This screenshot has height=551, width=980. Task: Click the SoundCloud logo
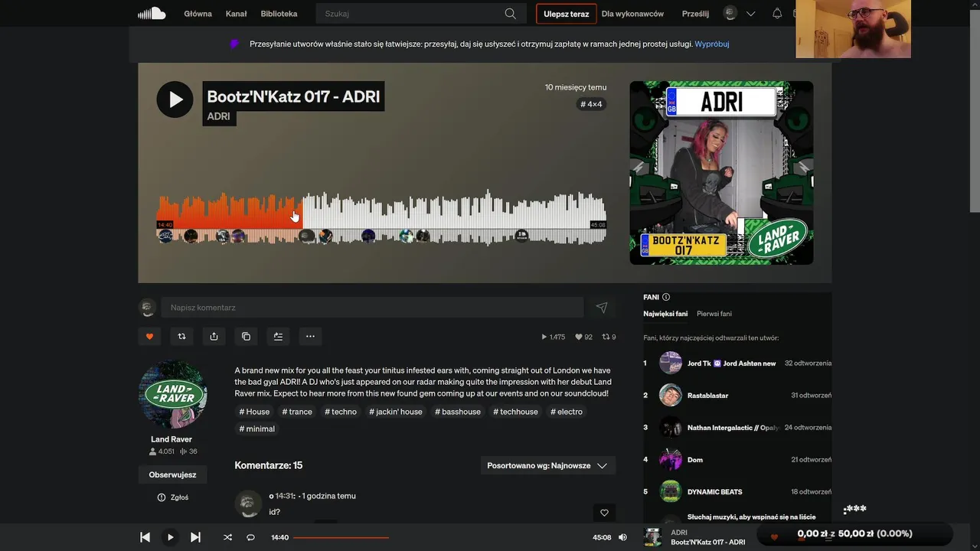point(152,13)
